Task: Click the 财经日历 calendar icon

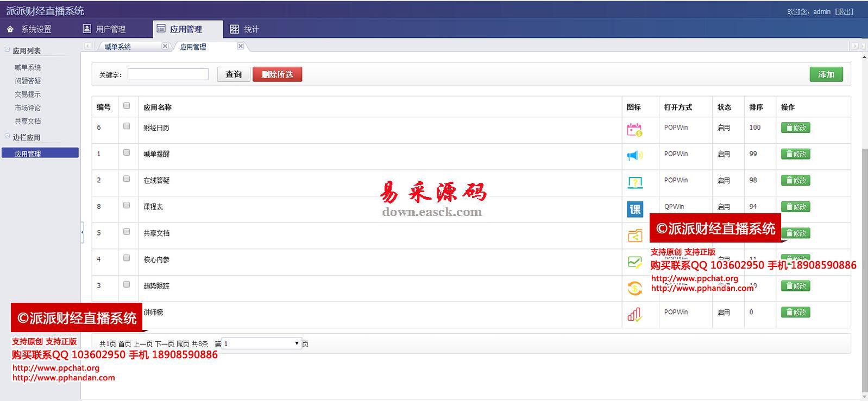Action: [x=634, y=130]
